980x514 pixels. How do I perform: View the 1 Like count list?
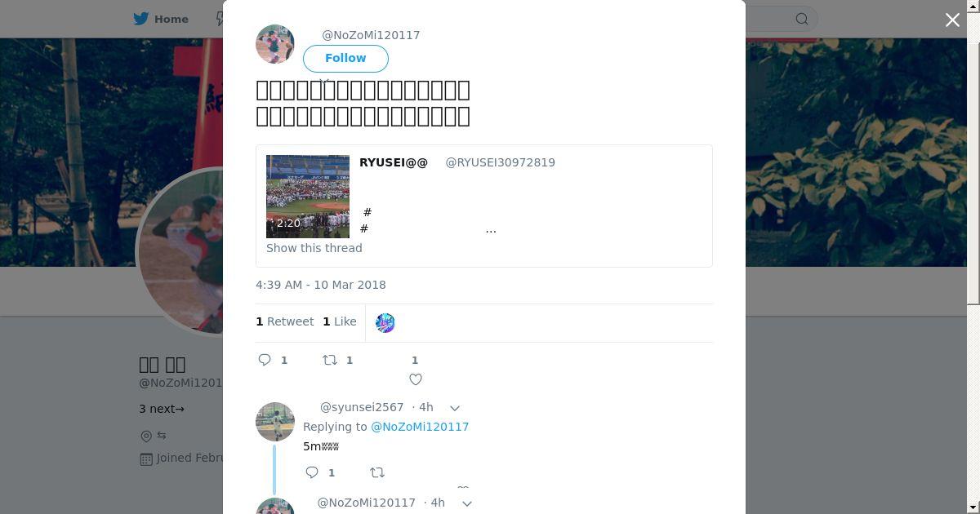point(340,321)
